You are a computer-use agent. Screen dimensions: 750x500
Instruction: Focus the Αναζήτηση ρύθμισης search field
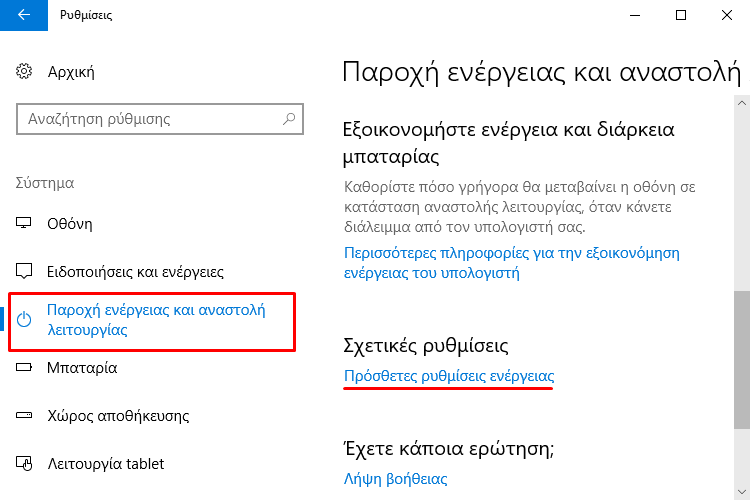coord(160,119)
